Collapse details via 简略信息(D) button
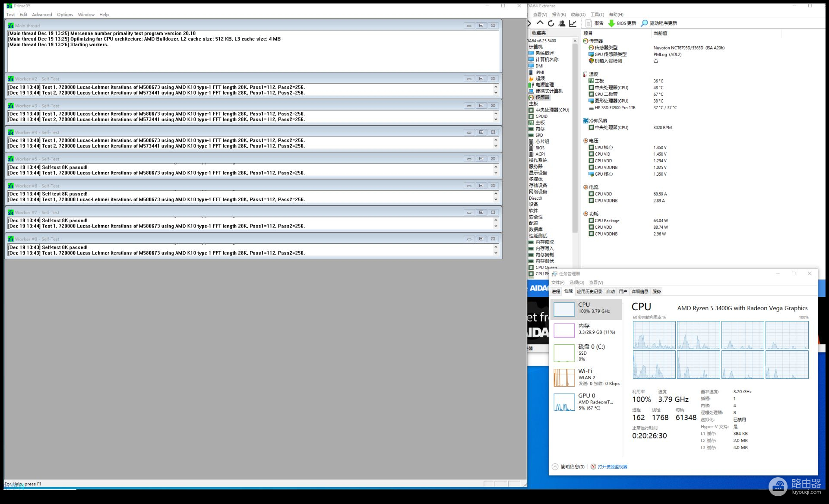This screenshot has height=504, width=829. [568, 466]
